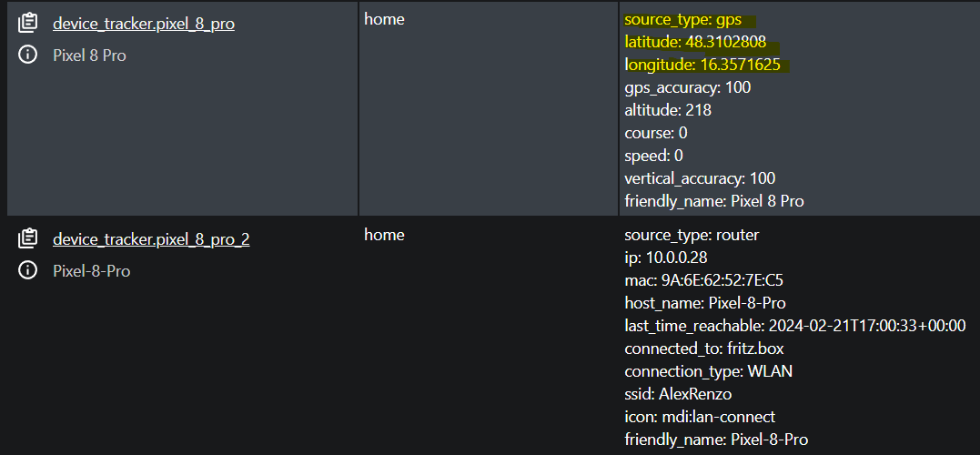980x455 pixels.
Task: Click the ssid: AlexRenzo attribute line
Action: point(678,394)
